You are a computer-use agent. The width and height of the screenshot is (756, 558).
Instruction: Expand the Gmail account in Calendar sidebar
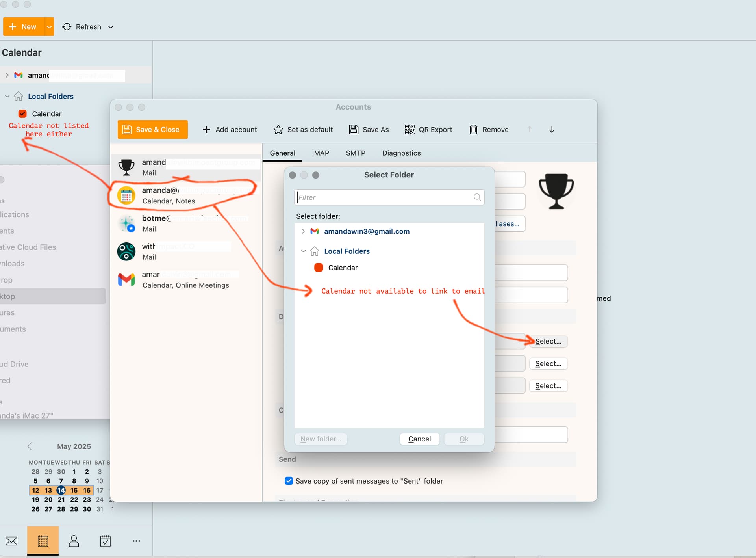click(x=7, y=75)
